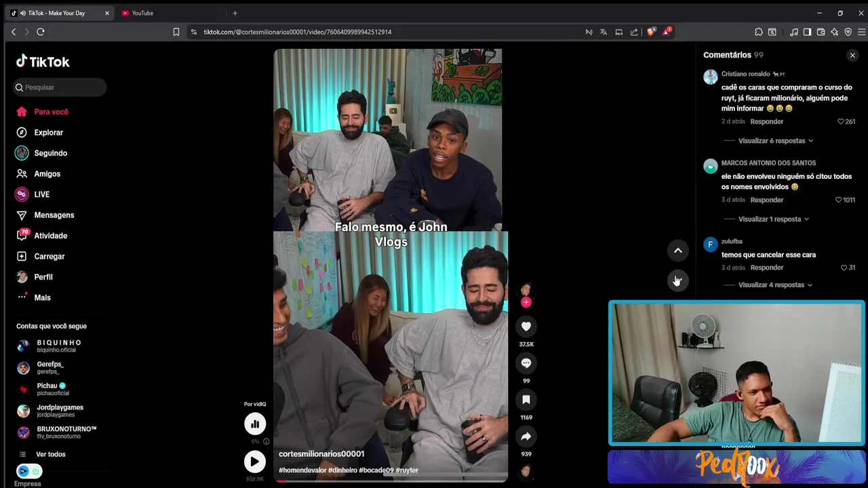Open the Perfil page
Screen dimensions: 868x488
[34, 277]
